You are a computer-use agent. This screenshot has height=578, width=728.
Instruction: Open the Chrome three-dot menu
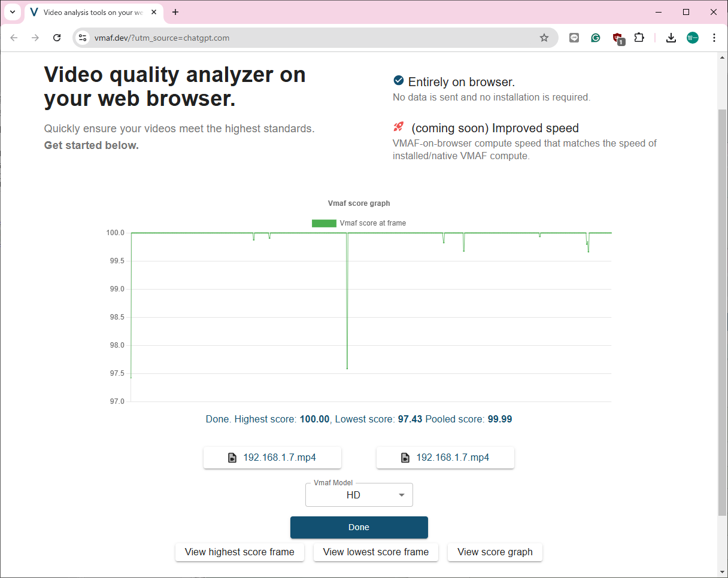714,38
